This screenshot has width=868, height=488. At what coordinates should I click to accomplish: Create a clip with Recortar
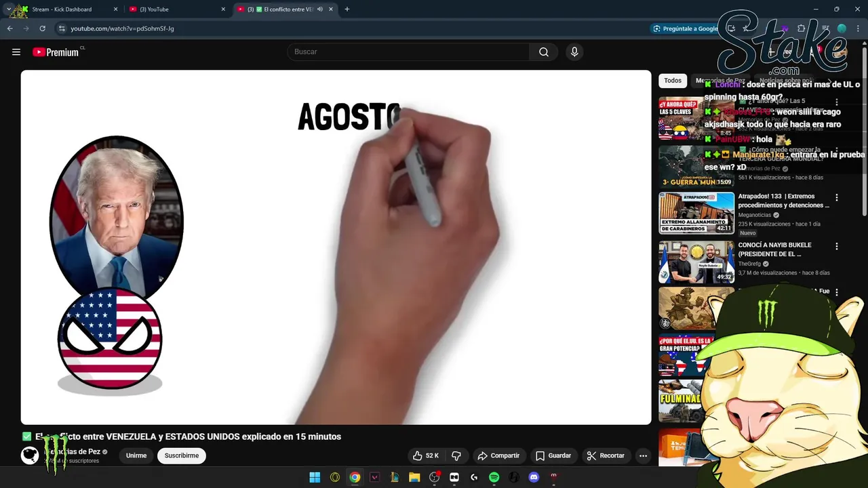[x=606, y=455]
